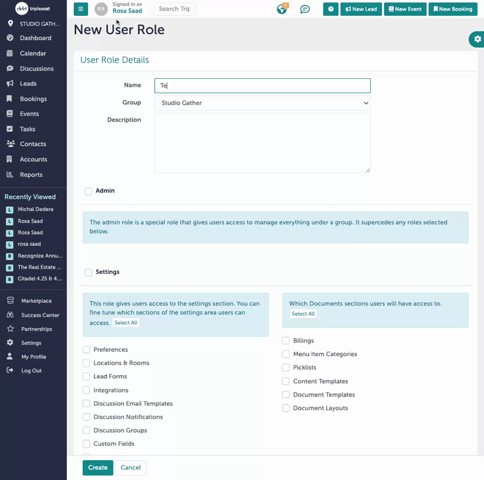The height and width of the screenshot is (480, 484).
Task: Check the Content Templates checkbox
Action: (x=286, y=381)
